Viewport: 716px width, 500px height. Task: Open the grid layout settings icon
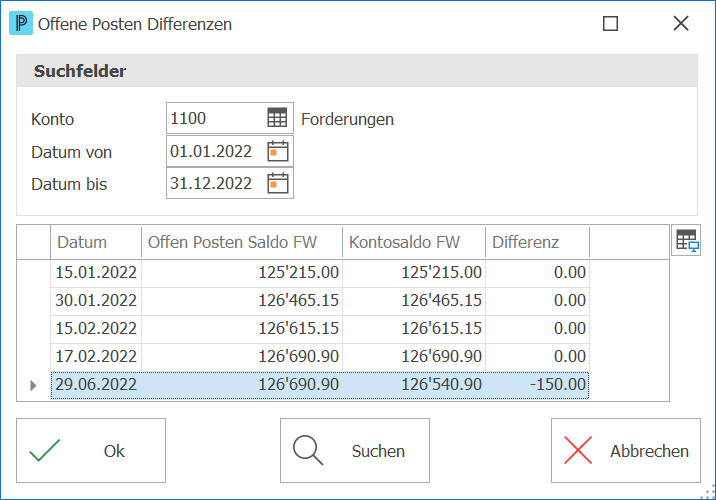(x=686, y=240)
